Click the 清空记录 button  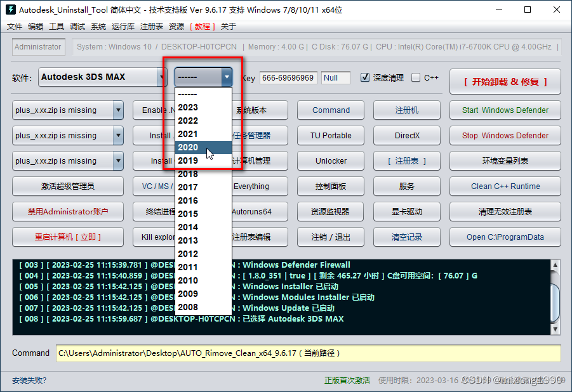(407, 237)
